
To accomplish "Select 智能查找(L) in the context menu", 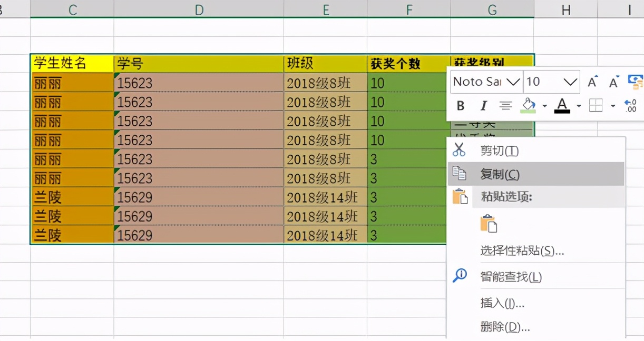I will tap(536, 276).
